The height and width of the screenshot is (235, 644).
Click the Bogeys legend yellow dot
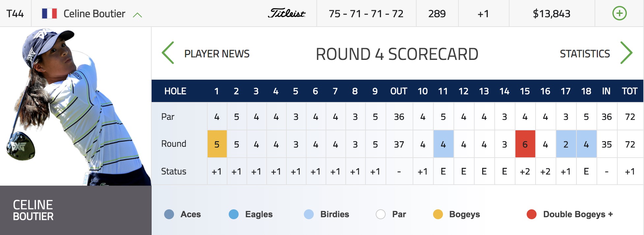pos(438,214)
